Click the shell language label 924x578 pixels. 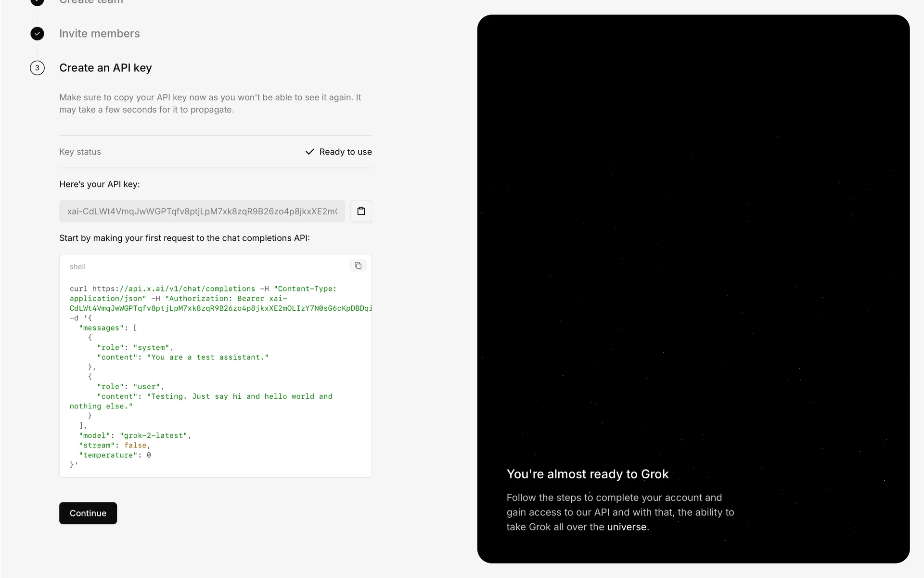pos(77,266)
